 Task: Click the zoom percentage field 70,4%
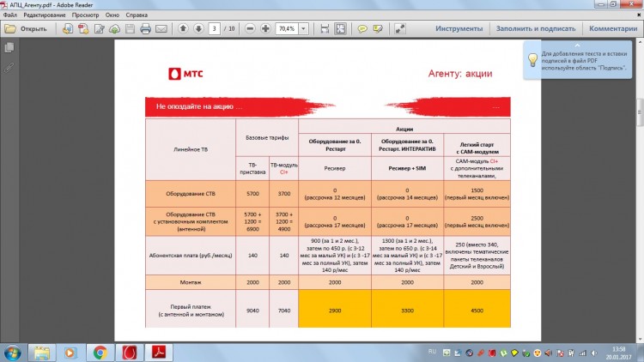point(287,28)
